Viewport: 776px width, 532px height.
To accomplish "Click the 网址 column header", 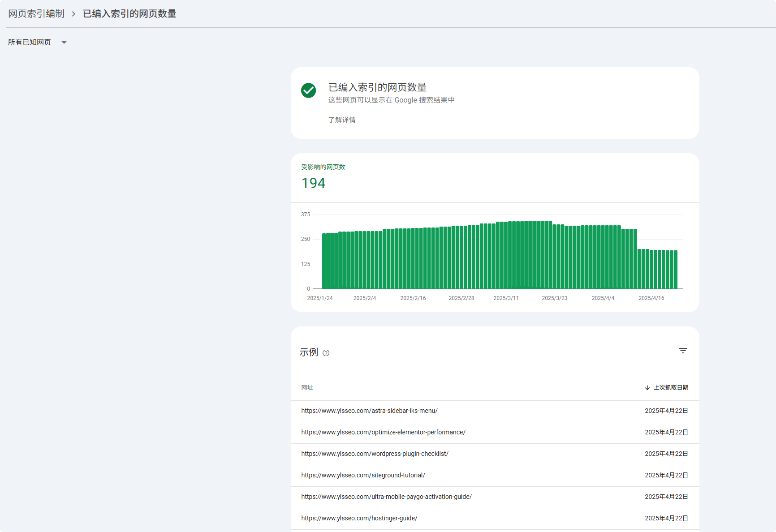I will tap(307, 388).
